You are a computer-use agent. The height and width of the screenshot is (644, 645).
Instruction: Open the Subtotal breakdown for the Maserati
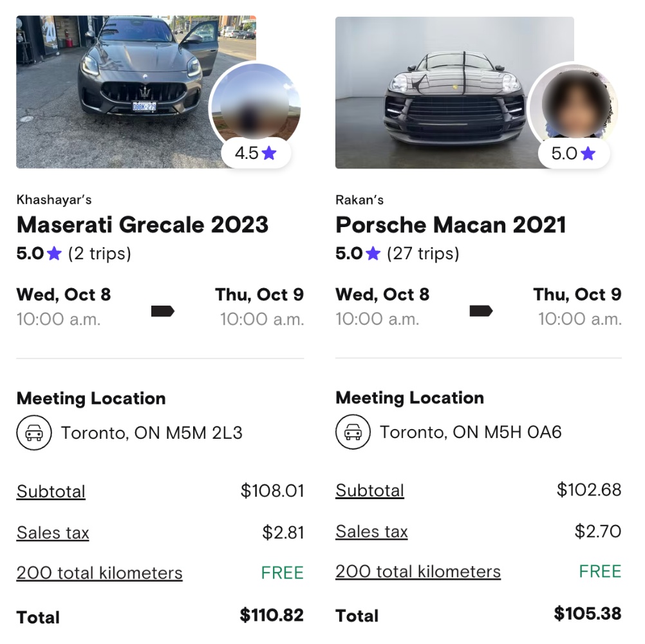click(x=50, y=491)
